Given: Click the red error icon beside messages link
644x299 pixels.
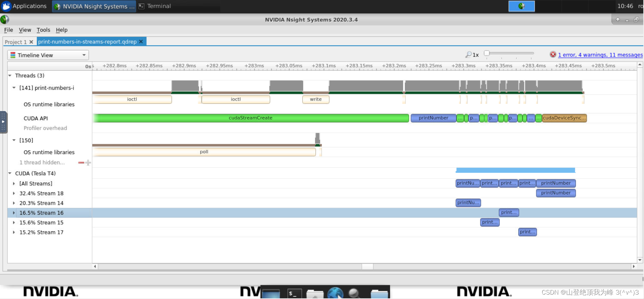Looking at the screenshot, I should pyautogui.click(x=553, y=55).
